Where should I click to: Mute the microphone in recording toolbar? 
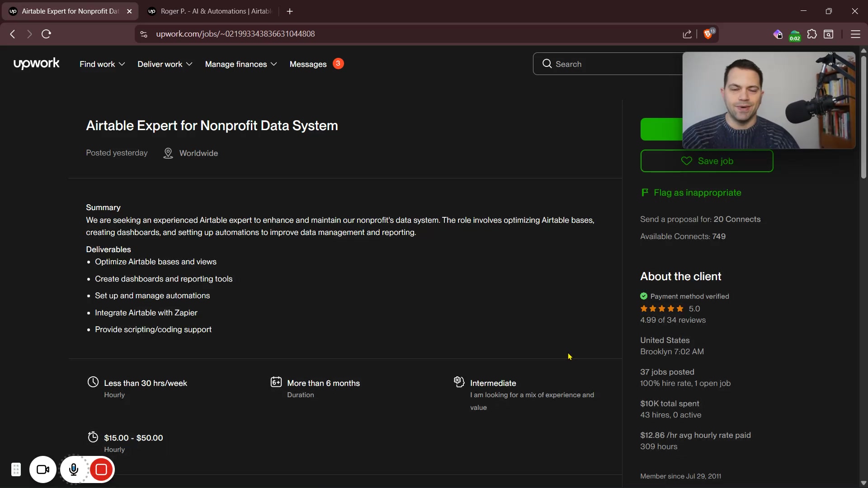coord(74,469)
